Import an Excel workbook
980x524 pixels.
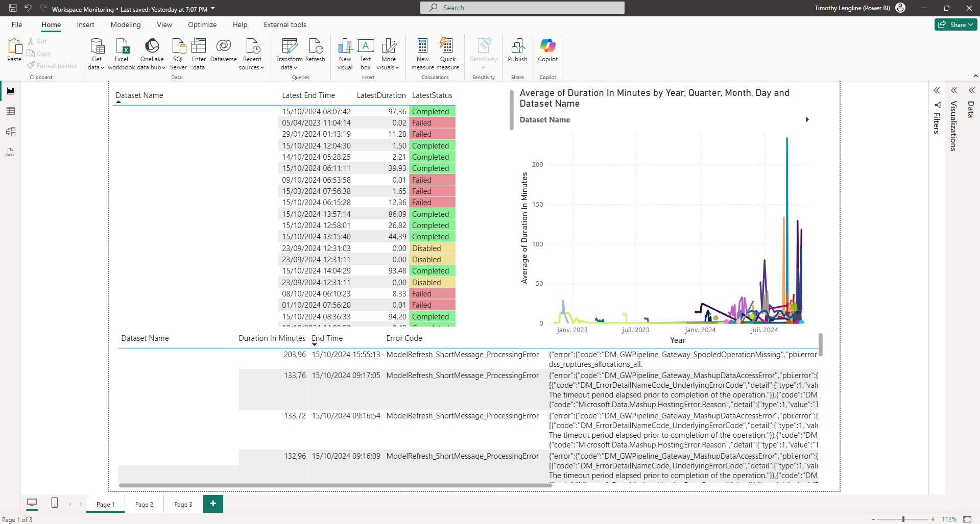[122, 54]
